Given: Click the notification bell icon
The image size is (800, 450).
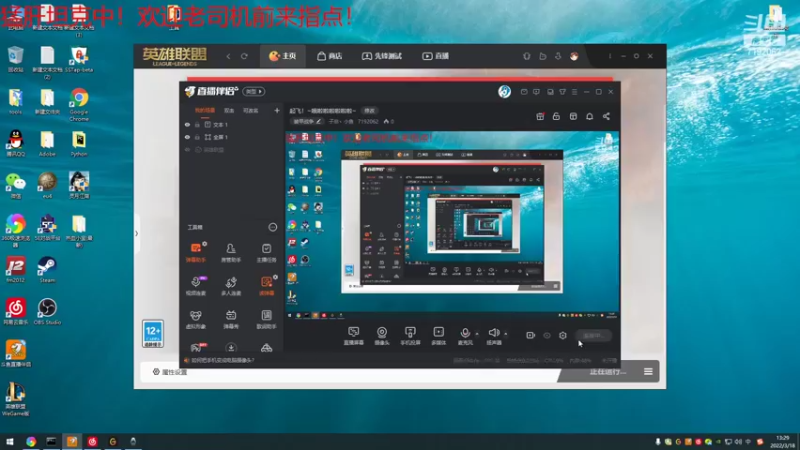Looking at the screenshot, I should [589, 116].
